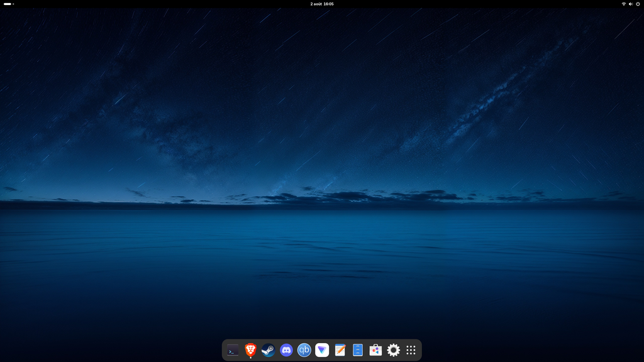
Task: Open the clock and calendar menu
Action: pos(322,4)
